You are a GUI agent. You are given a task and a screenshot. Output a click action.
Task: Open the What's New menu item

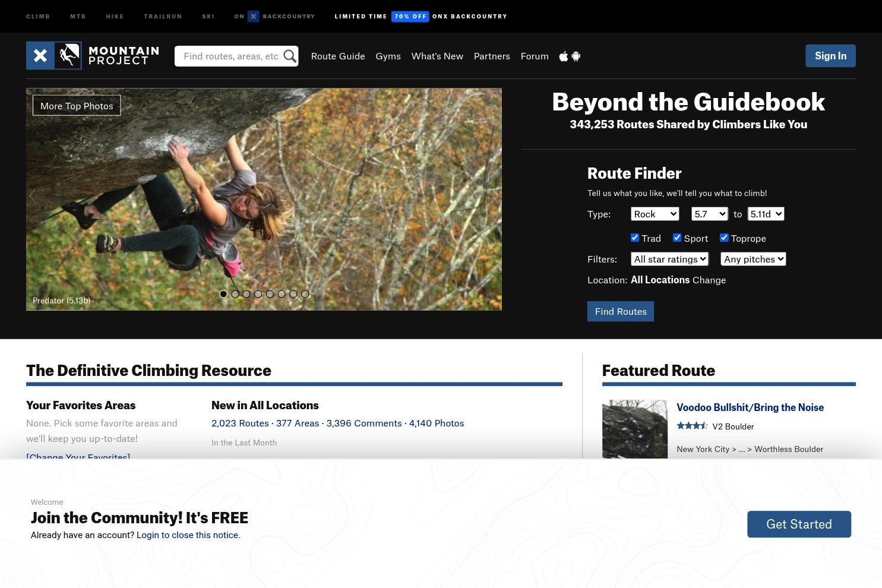coord(437,56)
